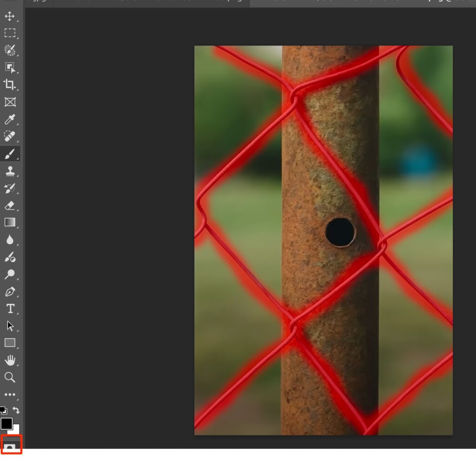Select the Rectangular Marquee tool
Viewport: 476px width, 468px height.
point(9,33)
